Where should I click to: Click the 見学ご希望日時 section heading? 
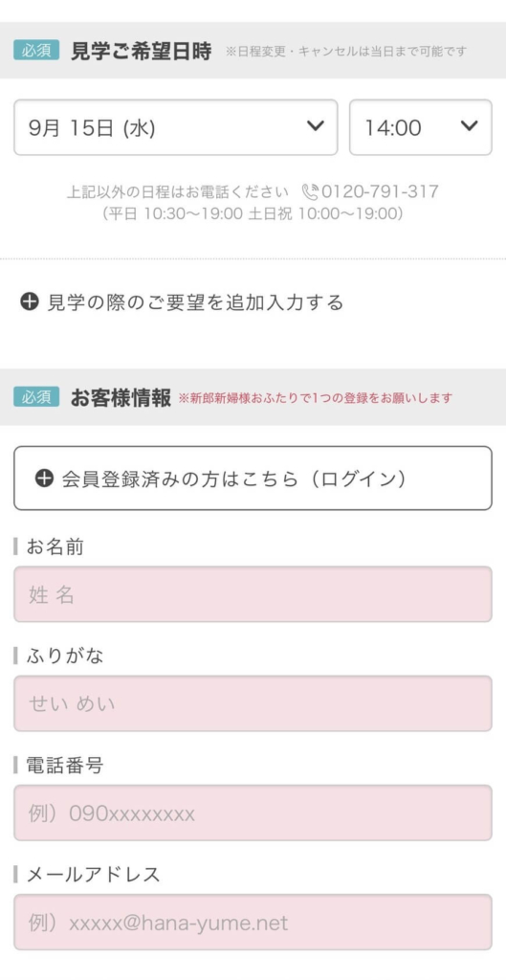coord(142,51)
